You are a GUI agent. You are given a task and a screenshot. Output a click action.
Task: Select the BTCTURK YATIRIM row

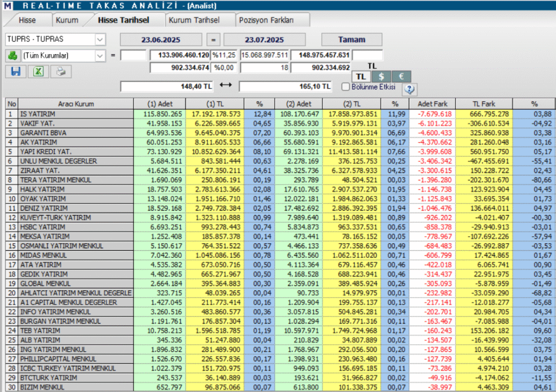click(280, 378)
